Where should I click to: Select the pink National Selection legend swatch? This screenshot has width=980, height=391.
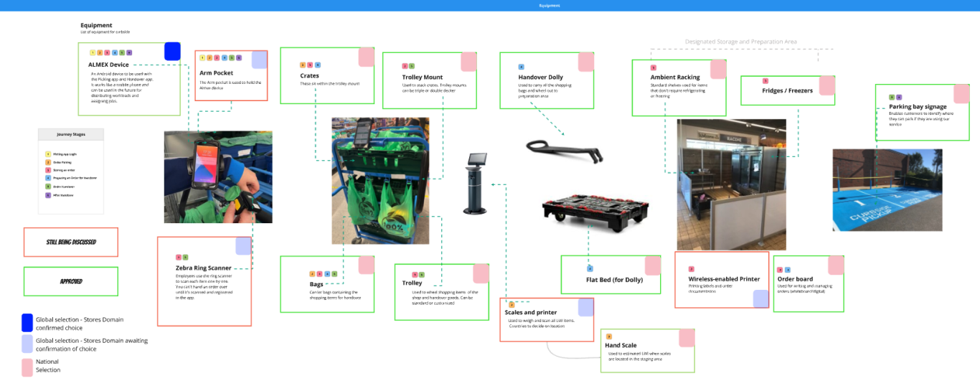click(x=27, y=367)
